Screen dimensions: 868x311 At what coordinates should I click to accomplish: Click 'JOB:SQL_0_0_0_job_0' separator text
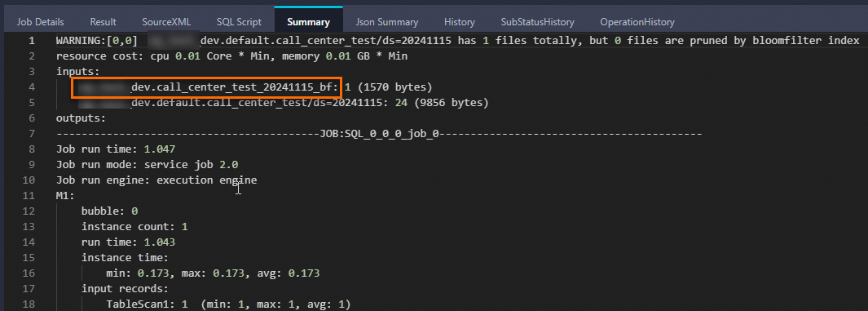pyautogui.click(x=379, y=134)
